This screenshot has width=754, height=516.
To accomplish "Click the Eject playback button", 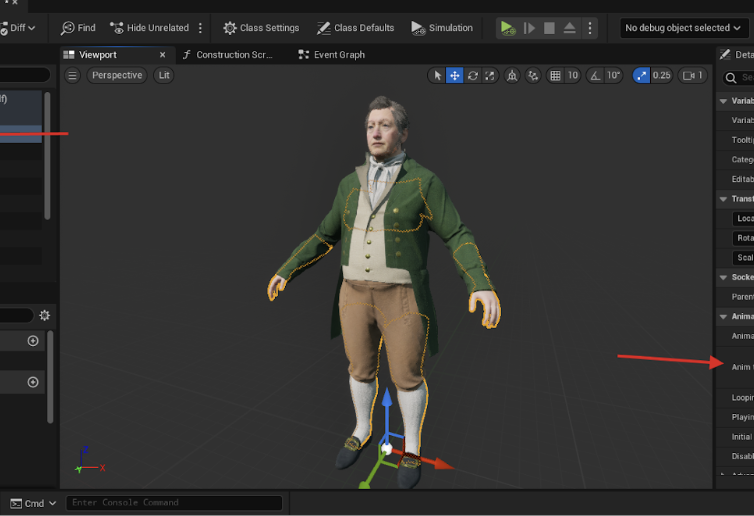I will click(x=569, y=28).
